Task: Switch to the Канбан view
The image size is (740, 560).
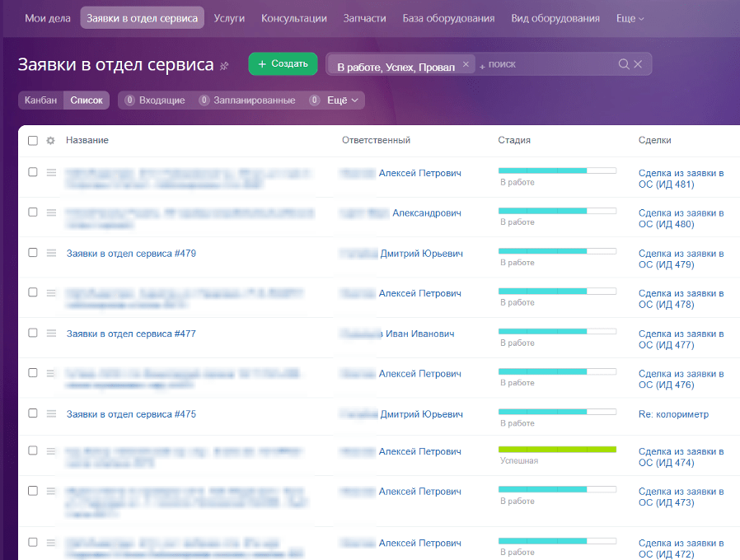Action: 40,100
